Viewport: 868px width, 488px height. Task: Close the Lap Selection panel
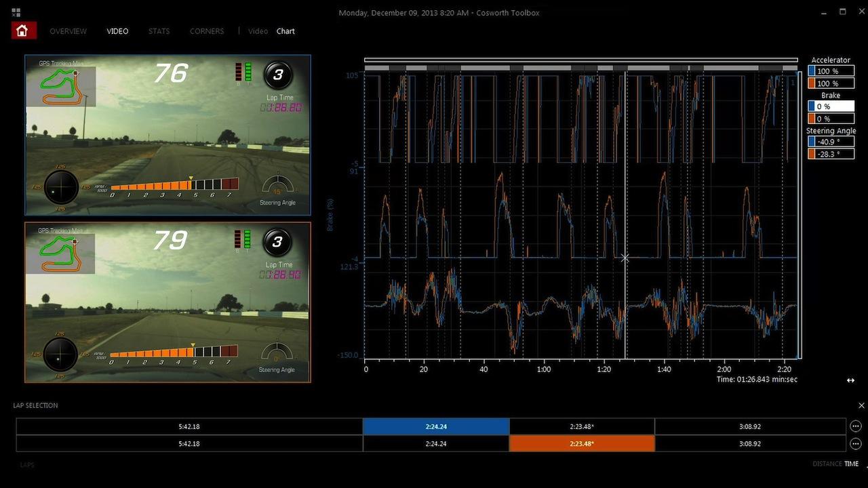tap(861, 405)
